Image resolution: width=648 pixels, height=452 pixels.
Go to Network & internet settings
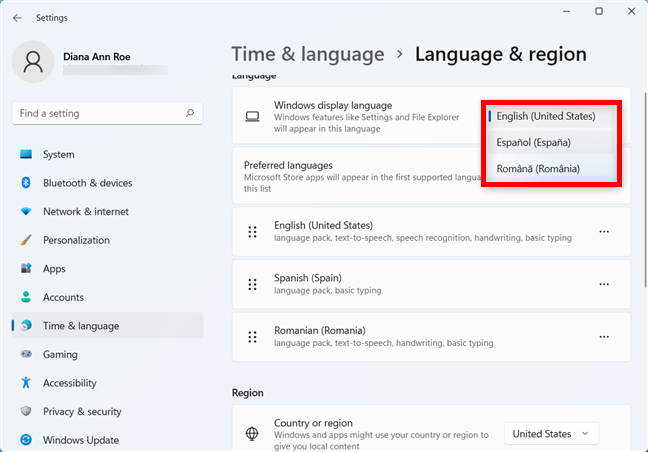85,212
